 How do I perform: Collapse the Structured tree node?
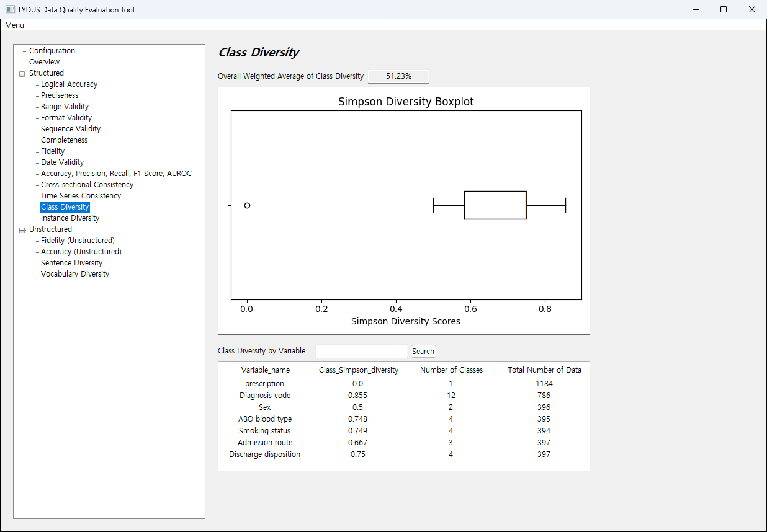pos(22,74)
